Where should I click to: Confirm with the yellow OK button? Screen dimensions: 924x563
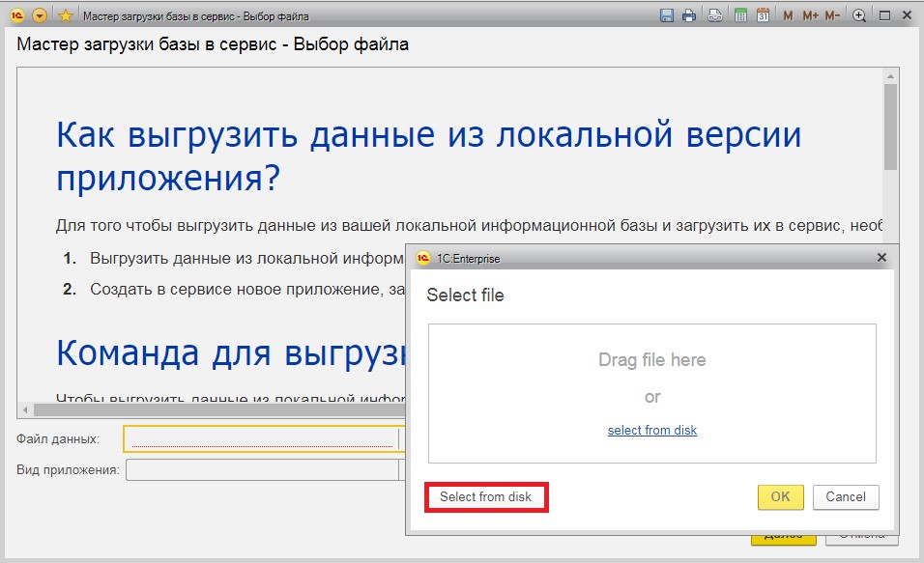tap(780, 496)
